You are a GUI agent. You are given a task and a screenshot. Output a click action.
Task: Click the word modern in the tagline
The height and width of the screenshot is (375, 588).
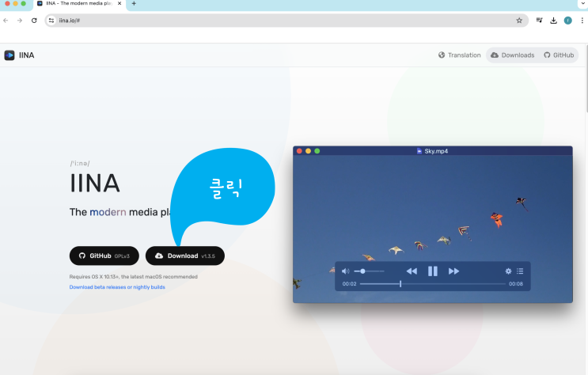point(108,212)
